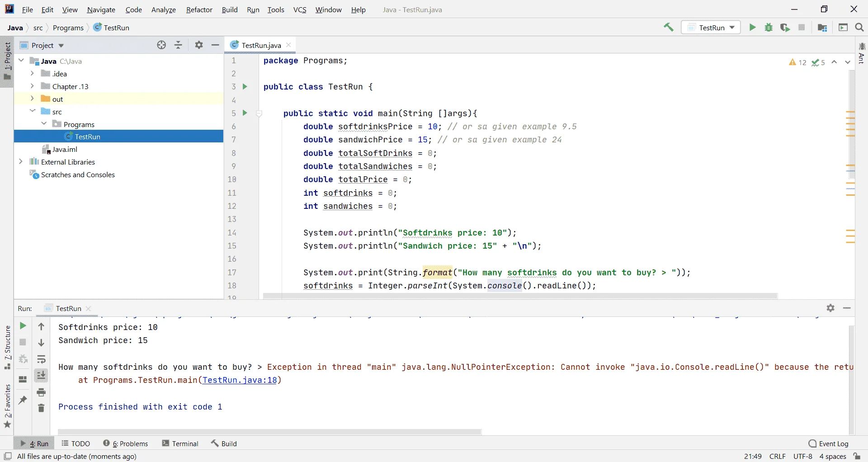This screenshot has width=868, height=462.
Task: Expand External Libraries
Action: pos(21,161)
